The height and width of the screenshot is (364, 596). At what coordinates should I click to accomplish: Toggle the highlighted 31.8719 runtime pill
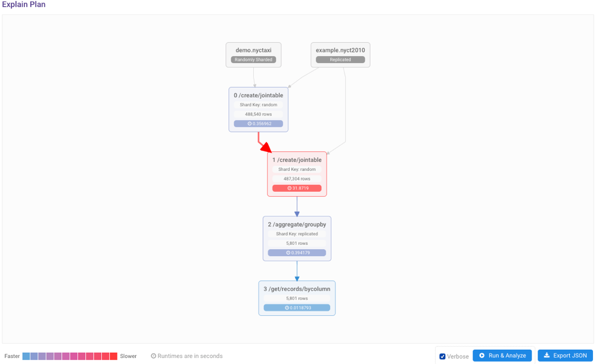click(x=297, y=188)
